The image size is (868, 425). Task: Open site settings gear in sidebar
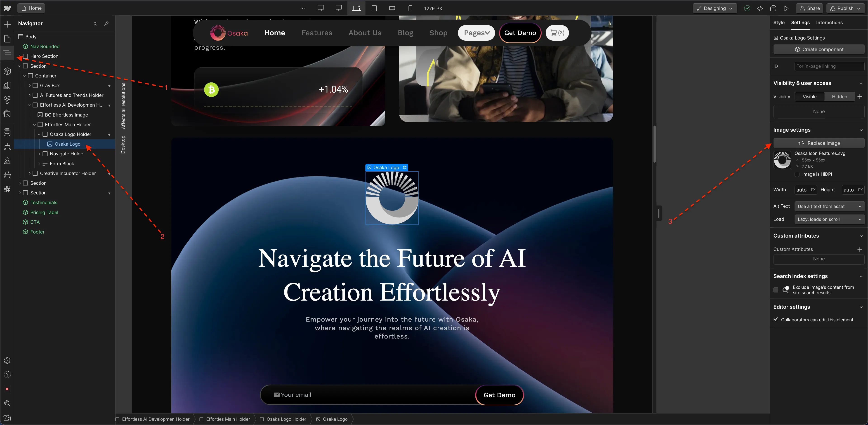click(x=7, y=360)
